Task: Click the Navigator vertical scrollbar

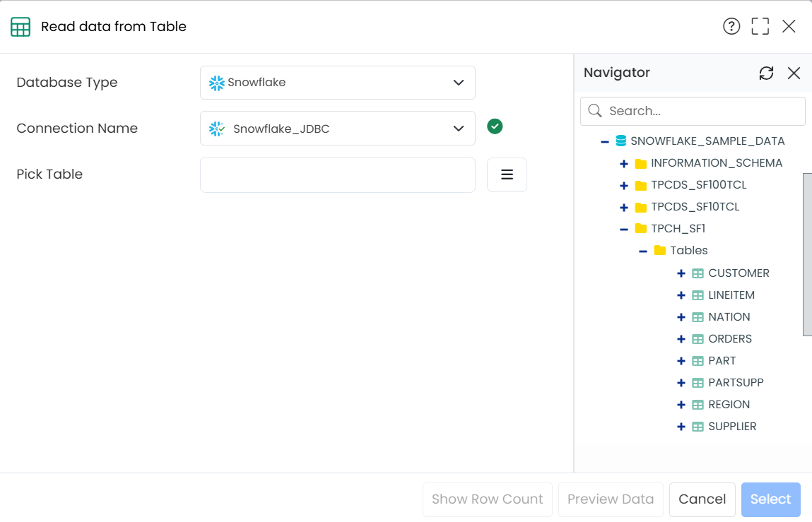Action: tap(807, 254)
